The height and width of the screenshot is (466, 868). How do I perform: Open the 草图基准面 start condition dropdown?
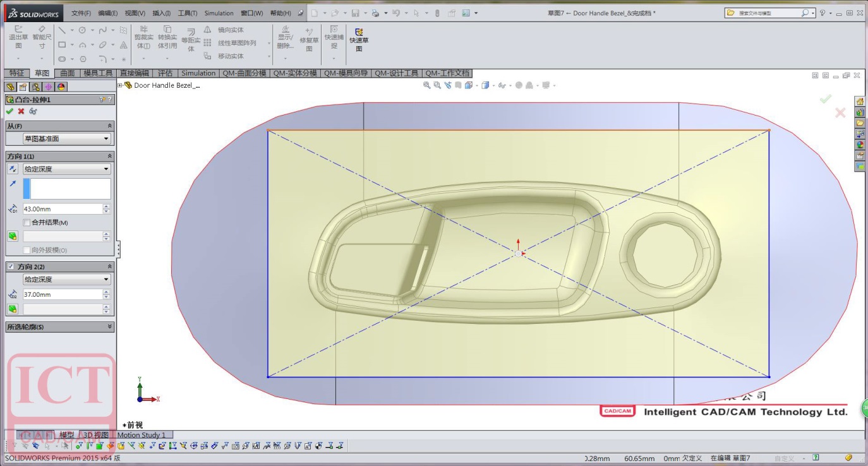coord(66,139)
